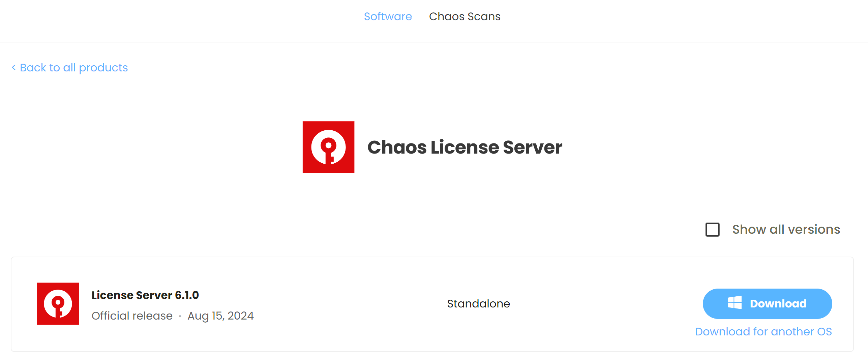Open the Software tab
The width and height of the screenshot is (868, 362).
(388, 17)
